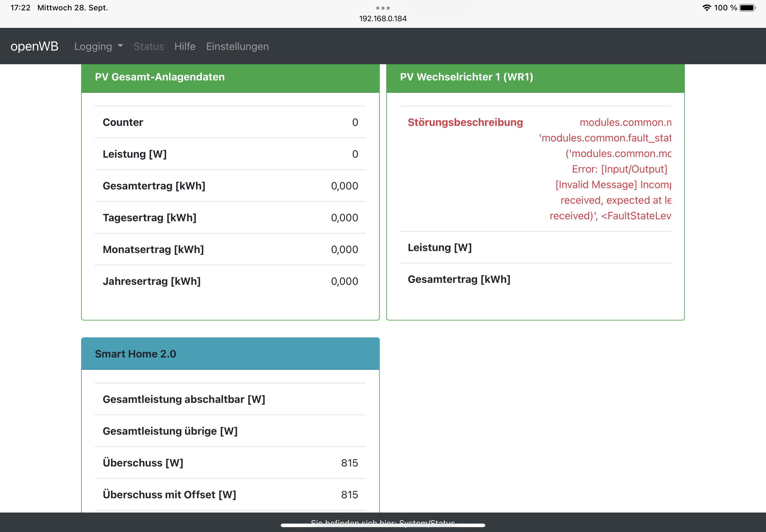This screenshot has width=766, height=532.
Task: Click the 192.168.0.184 address bar
Action: coord(383,19)
